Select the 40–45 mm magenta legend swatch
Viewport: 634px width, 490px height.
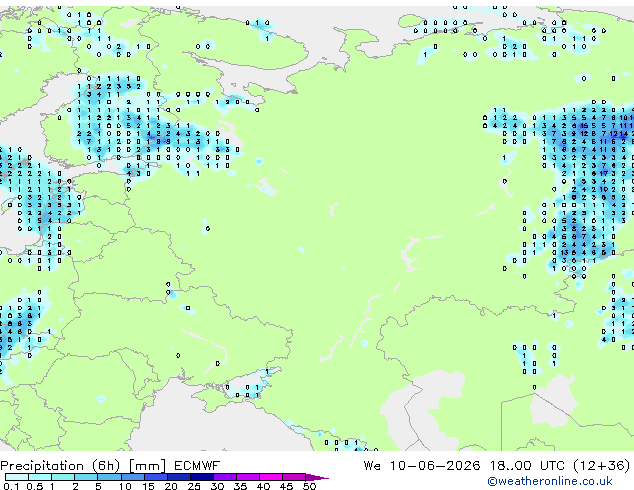point(270,477)
